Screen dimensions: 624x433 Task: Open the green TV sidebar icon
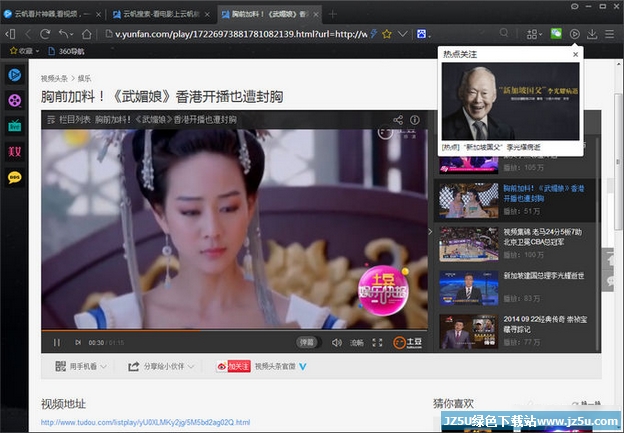tap(15, 126)
